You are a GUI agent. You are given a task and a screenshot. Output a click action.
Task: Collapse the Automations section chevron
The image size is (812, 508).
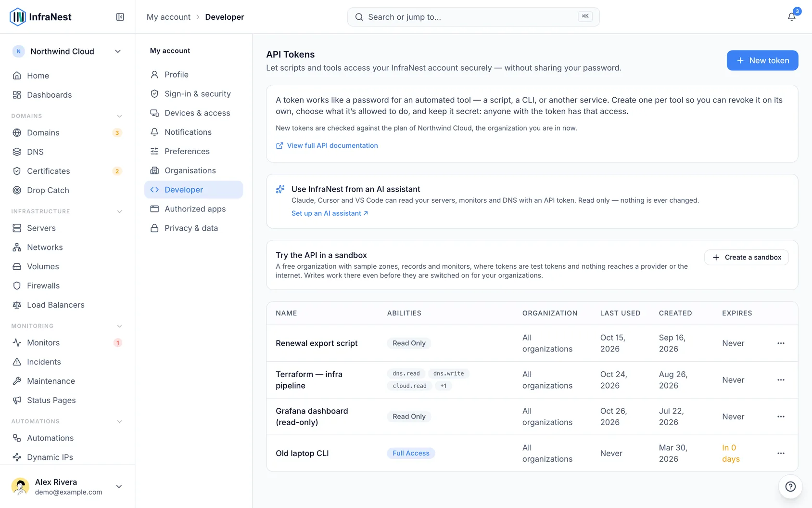pyautogui.click(x=119, y=421)
